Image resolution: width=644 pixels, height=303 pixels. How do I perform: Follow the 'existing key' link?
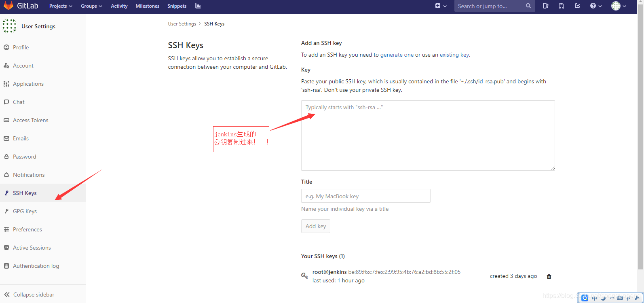pos(454,55)
